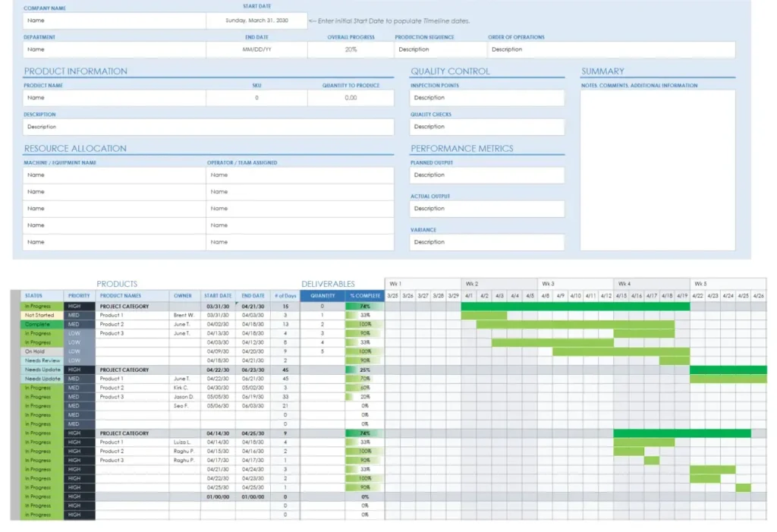Select the 'Complete' status cell
This screenshot has width=777, height=532.
(x=42, y=324)
